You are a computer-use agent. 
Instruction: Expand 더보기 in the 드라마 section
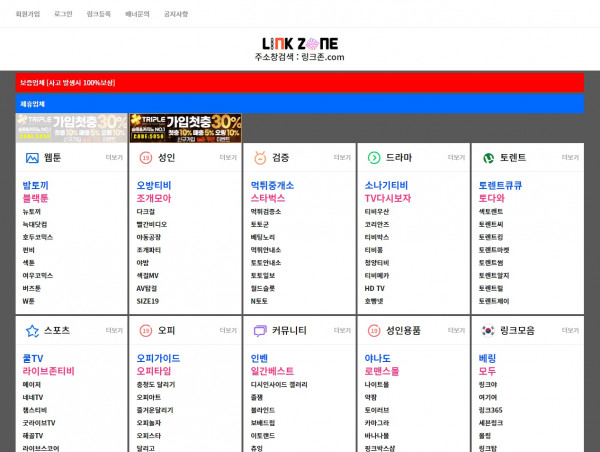[x=455, y=158]
